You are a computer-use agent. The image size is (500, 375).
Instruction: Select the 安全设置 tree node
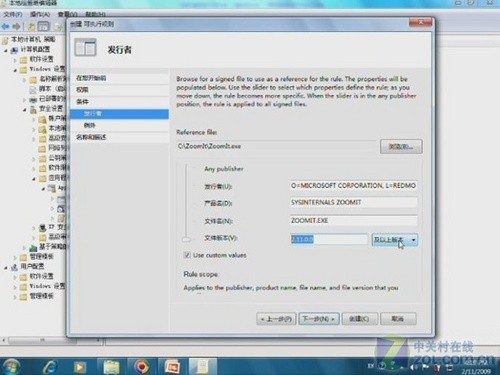point(51,109)
